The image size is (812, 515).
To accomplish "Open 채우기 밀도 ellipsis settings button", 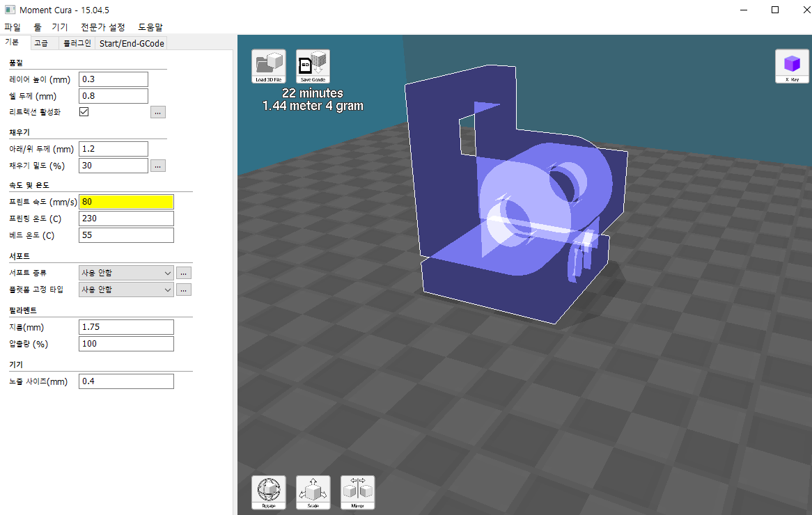I will click(158, 166).
